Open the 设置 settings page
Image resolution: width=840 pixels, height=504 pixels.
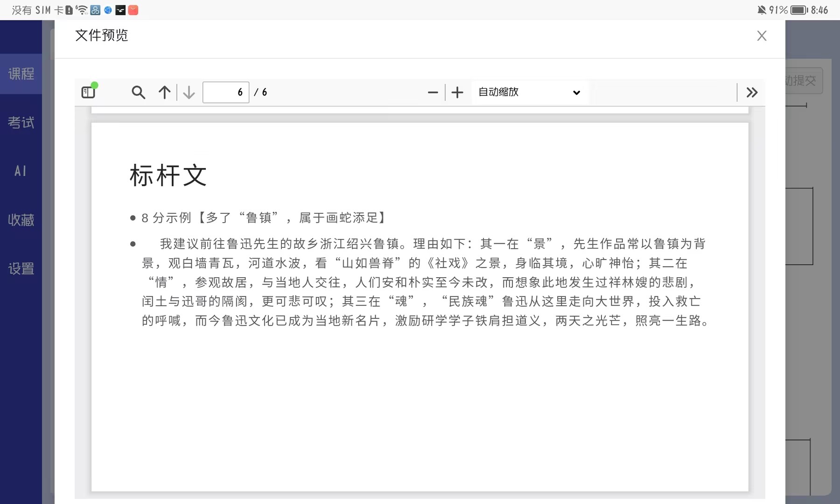[x=21, y=269]
